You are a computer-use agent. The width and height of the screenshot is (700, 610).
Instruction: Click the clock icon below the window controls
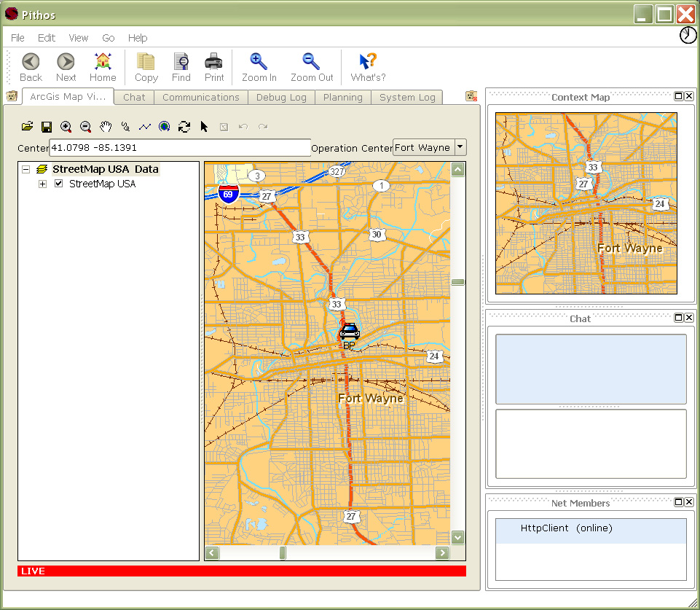(x=688, y=35)
